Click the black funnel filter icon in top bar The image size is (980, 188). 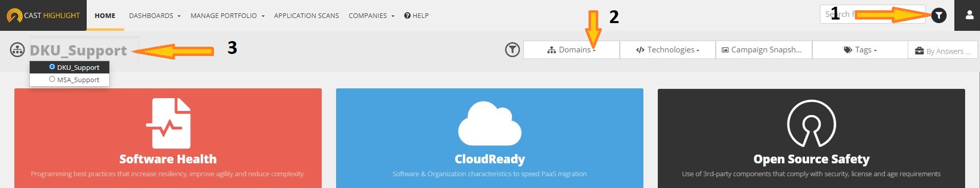pyautogui.click(x=938, y=15)
